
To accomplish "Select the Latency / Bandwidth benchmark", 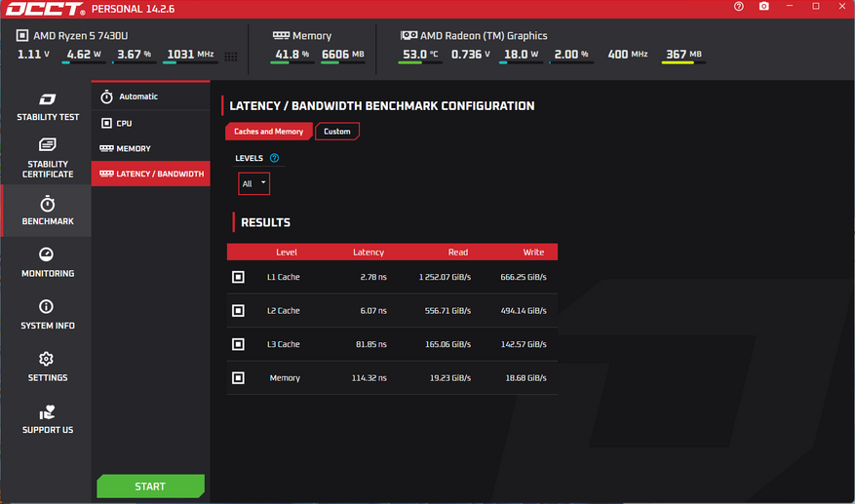I will click(150, 174).
